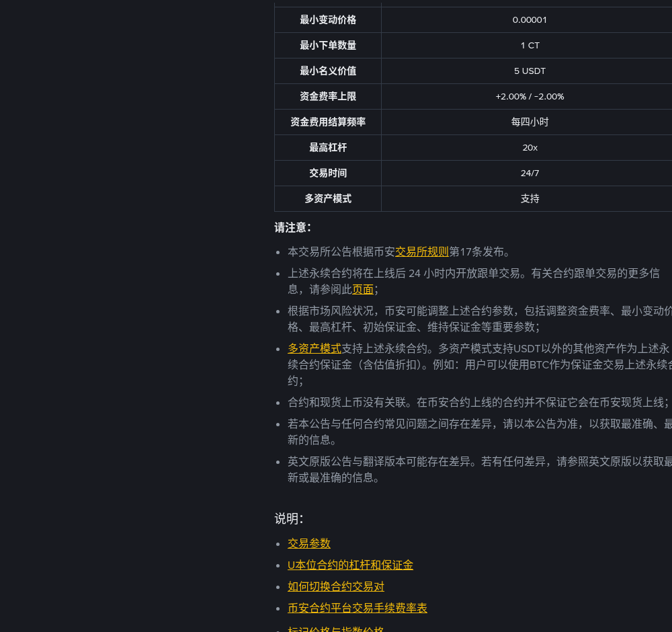Viewport: 672px width, 632px height.
Task: Click the 支持 multi-asset mode cell
Action: tap(530, 198)
